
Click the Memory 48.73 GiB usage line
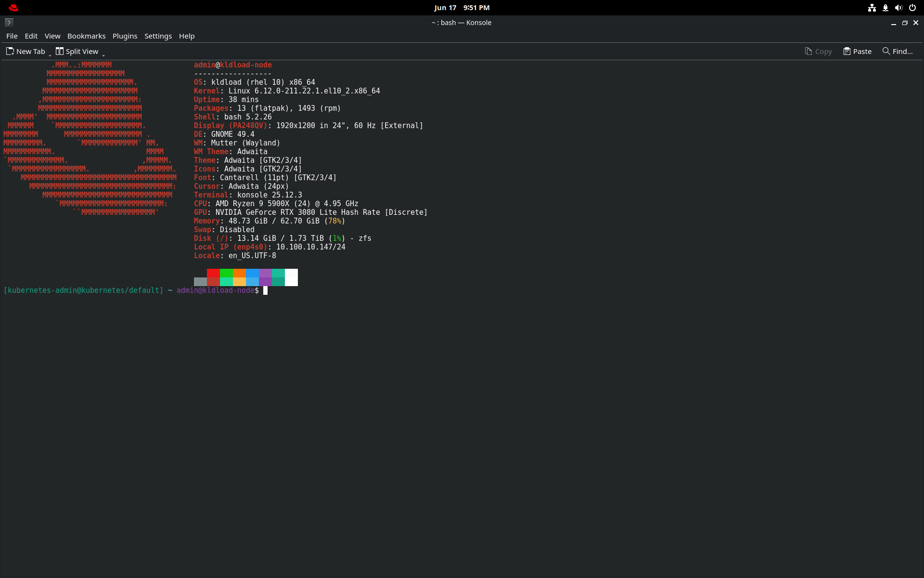tap(269, 221)
